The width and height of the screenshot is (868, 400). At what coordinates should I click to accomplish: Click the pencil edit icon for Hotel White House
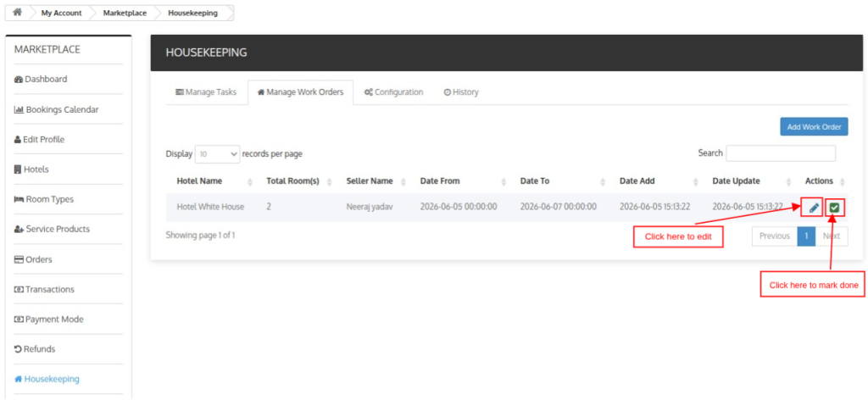pos(813,208)
